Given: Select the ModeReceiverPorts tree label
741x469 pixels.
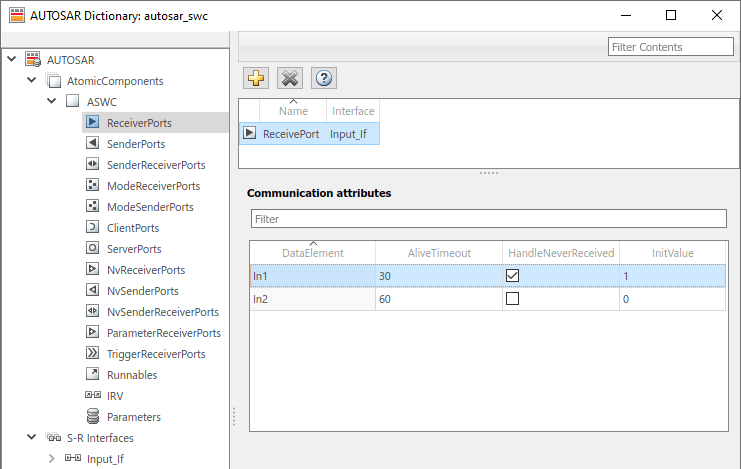Looking at the screenshot, I should 154,186.
